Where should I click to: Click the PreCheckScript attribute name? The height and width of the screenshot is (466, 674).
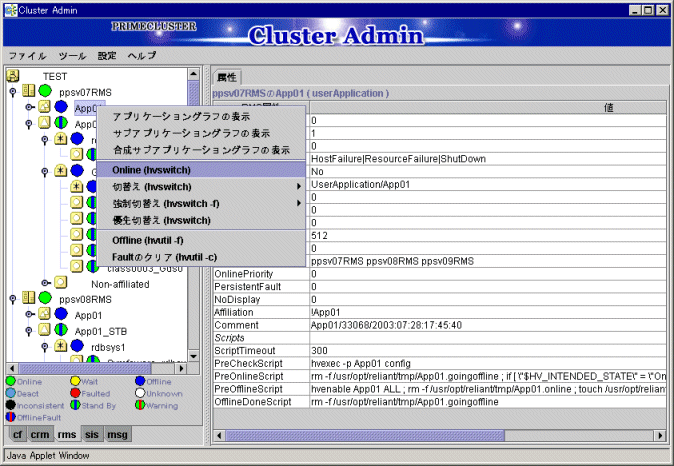pyautogui.click(x=248, y=363)
